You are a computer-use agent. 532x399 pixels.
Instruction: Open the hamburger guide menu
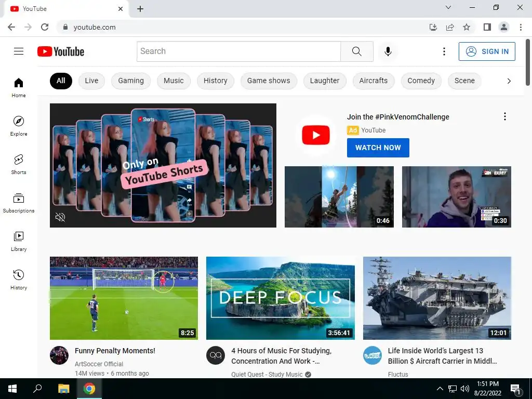pyautogui.click(x=19, y=51)
